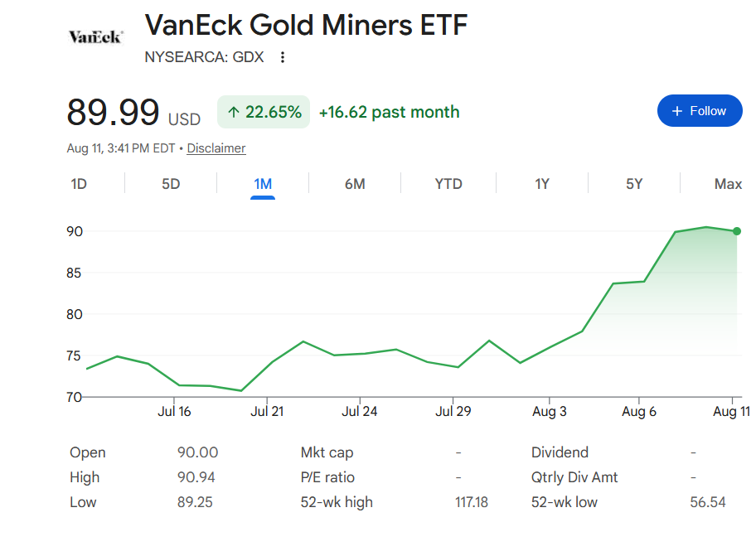Screen dimensions: 756x556
Task: Click the green up-arrow percentage badge
Action: [x=264, y=112]
